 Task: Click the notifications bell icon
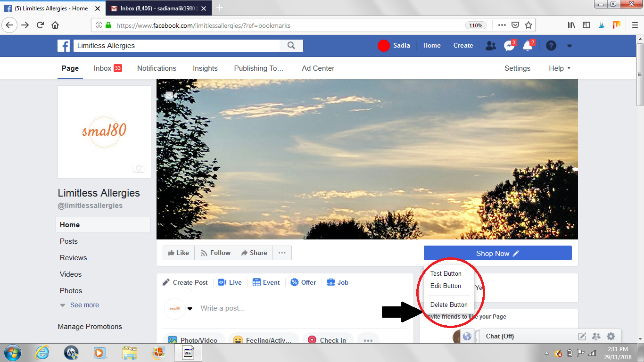click(527, 45)
